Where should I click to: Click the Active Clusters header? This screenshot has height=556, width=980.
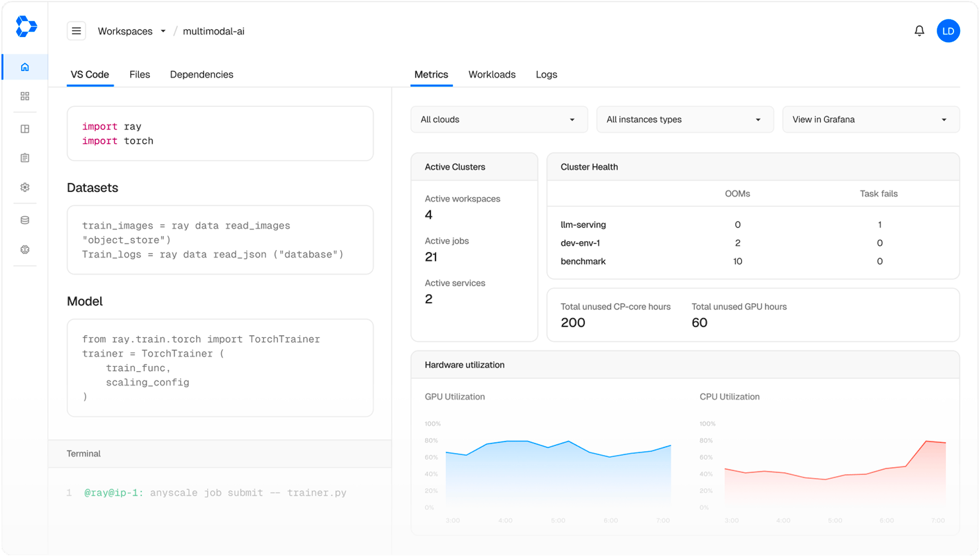(x=474, y=167)
